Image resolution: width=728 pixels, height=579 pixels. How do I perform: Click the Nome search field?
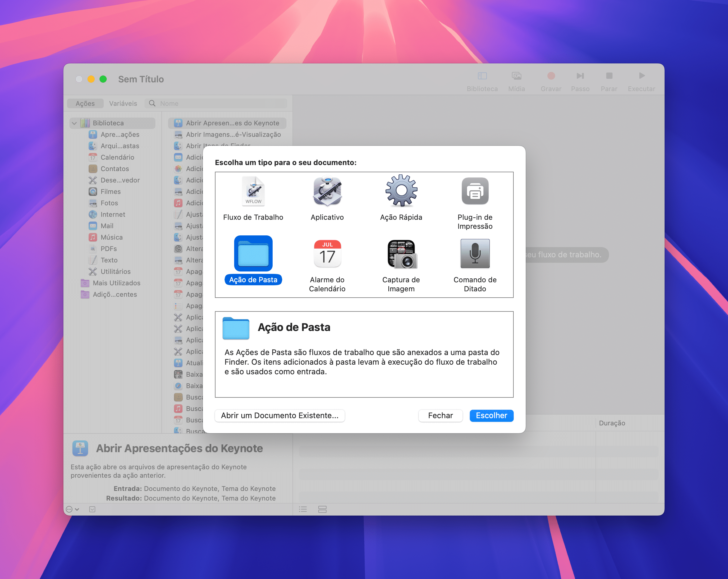click(216, 103)
